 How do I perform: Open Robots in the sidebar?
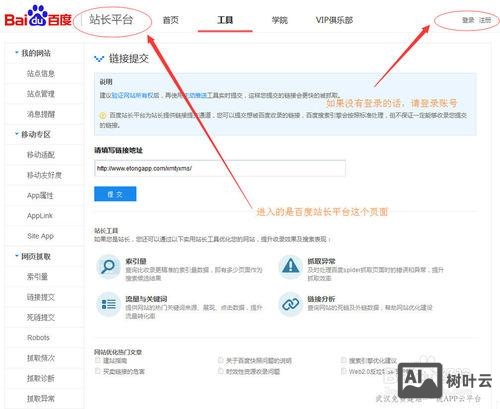pyautogui.click(x=38, y=338)
